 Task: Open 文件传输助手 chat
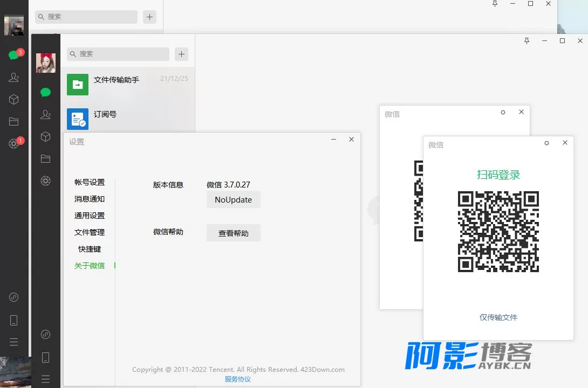pyautogui.click(x=127, y=85)
